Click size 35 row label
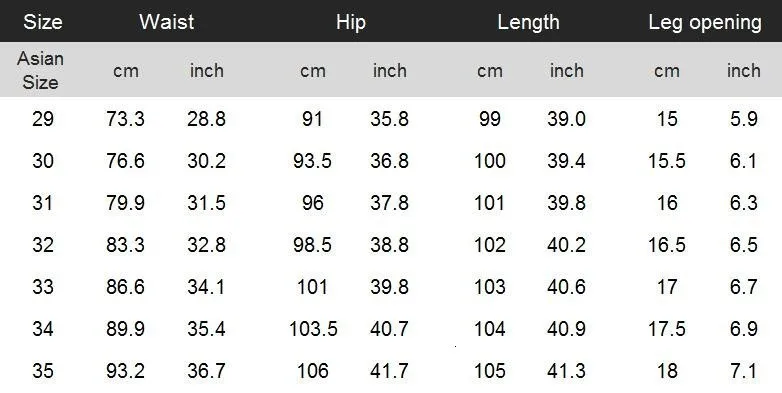 42,371
